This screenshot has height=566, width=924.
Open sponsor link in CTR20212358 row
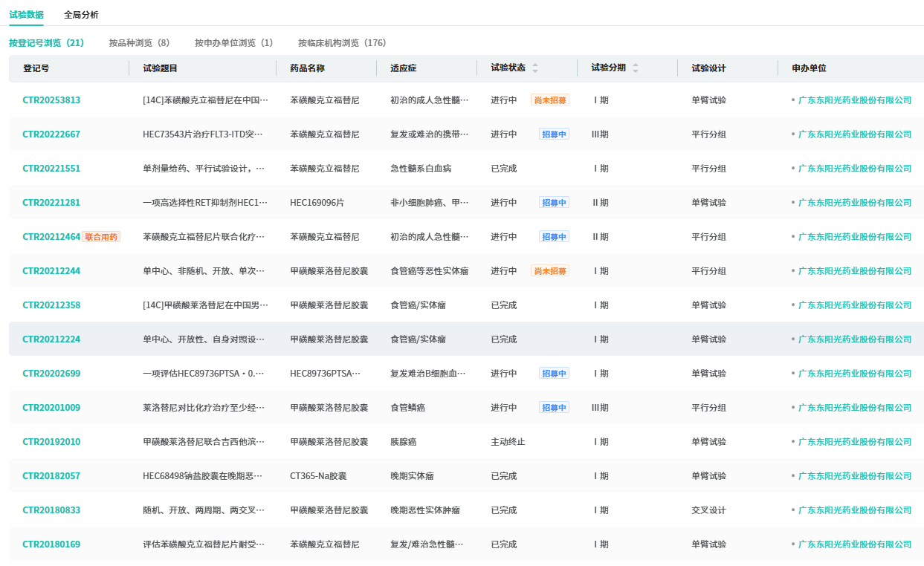[x=855, y=305]
